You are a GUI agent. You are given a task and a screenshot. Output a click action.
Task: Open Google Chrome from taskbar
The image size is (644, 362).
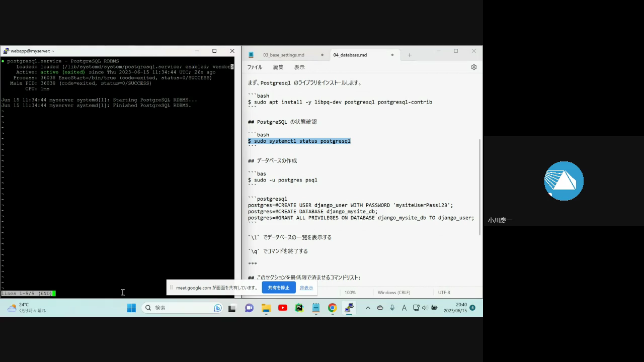coord(332,308)
